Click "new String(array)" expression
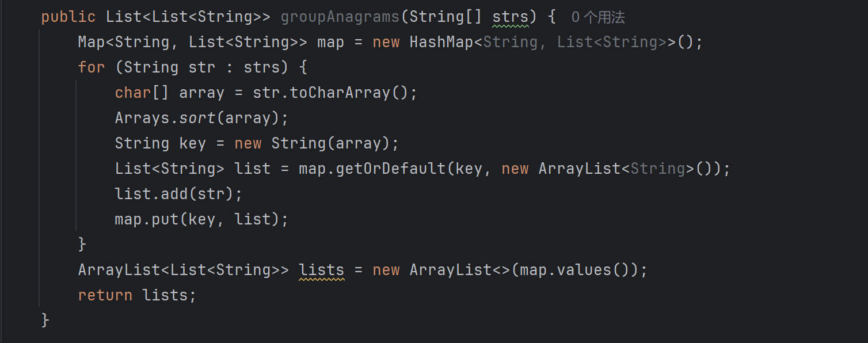 coord(313,143)
